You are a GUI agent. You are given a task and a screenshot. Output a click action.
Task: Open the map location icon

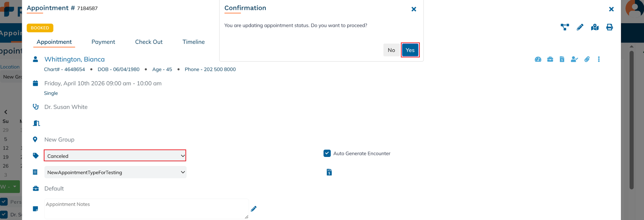(595, 27)
